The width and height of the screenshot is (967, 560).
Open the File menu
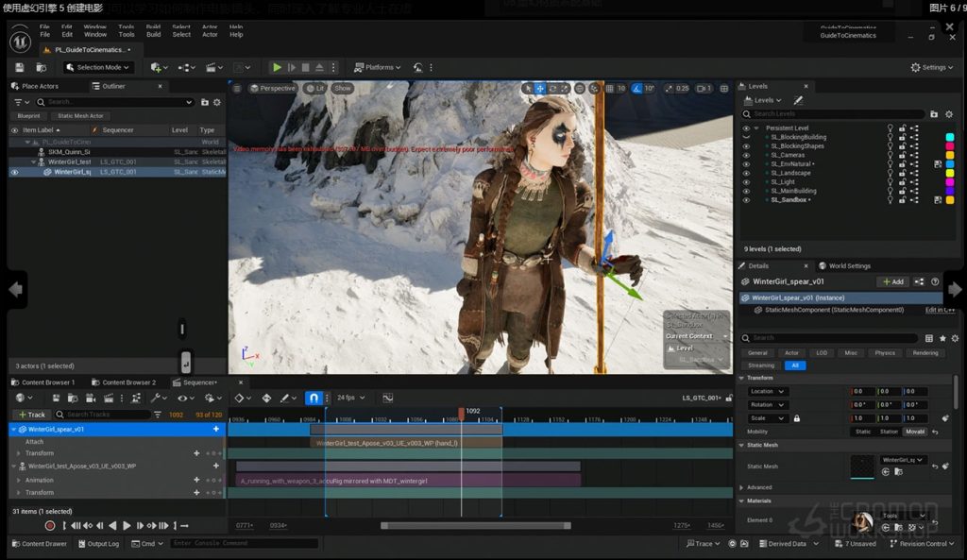tap(45, 35)
